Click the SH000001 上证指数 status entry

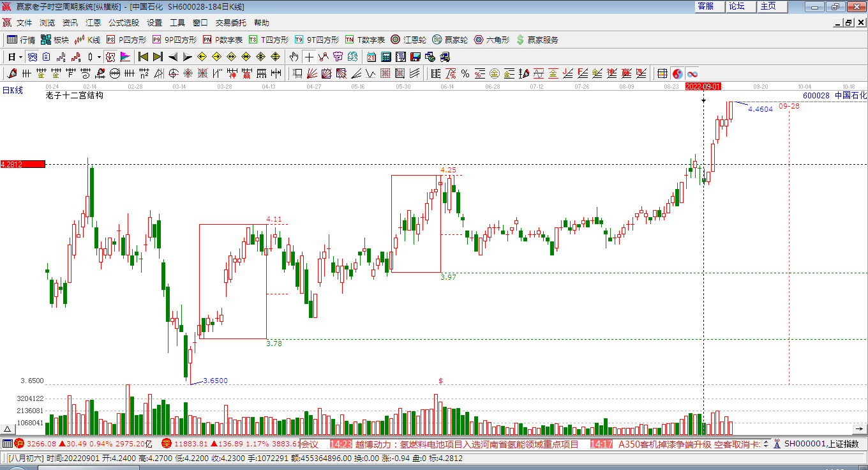[x=821, y=444]
